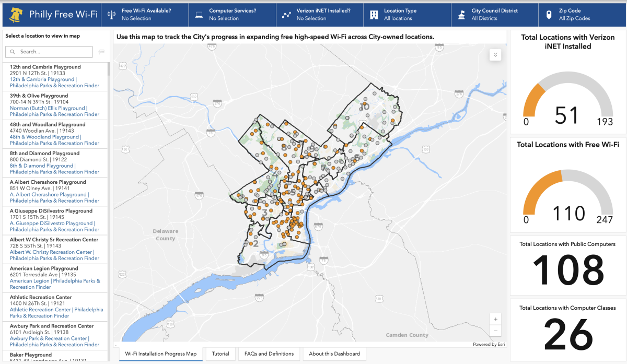
Task: Click the location list scrollbar
Action: [x=108, y=69]
